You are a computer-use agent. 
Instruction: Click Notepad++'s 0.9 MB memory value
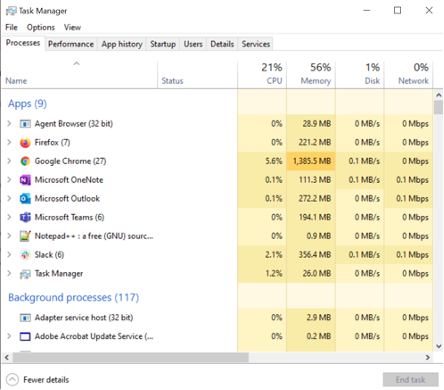point(319,236)
